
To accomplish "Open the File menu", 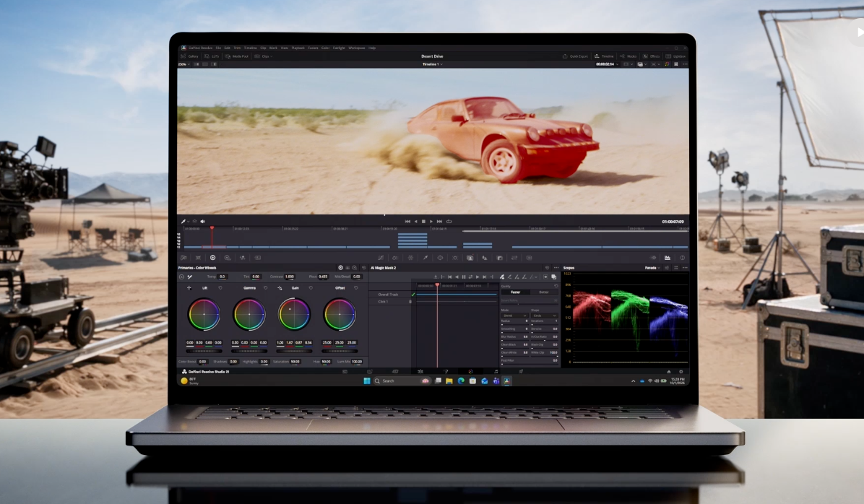I will click(x=218, y=48).
